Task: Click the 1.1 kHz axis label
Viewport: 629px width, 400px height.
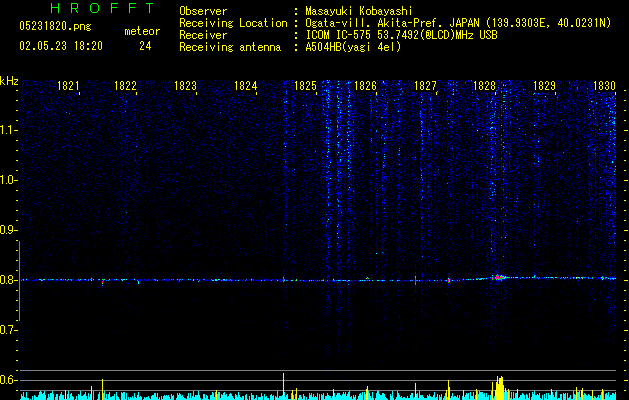Action: (x=7, y=130)
